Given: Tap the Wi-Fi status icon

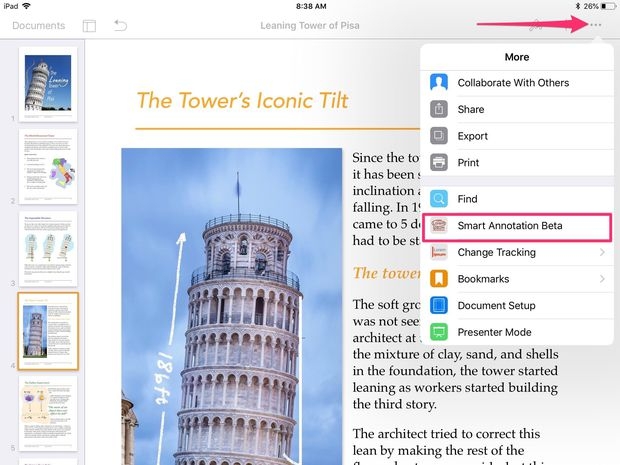Looking at the screenshot, I should click(26, 6).
